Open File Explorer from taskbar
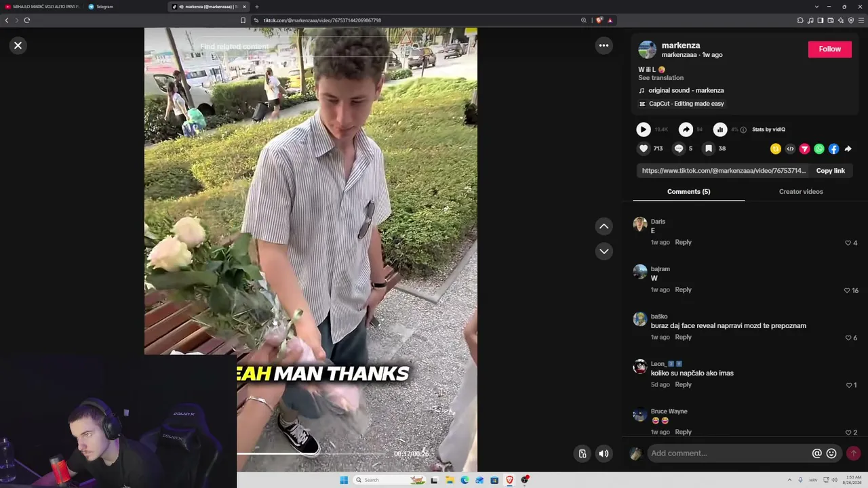Viewport: 868px width, 488px height. (450, 480)
